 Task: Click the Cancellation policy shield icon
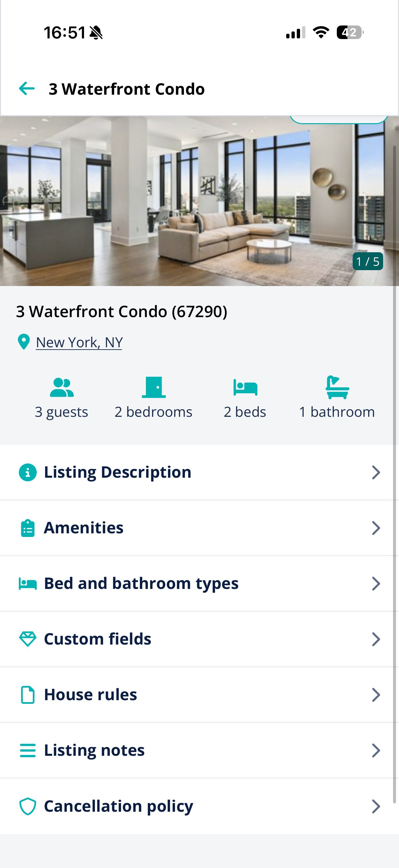pos(27,806)
